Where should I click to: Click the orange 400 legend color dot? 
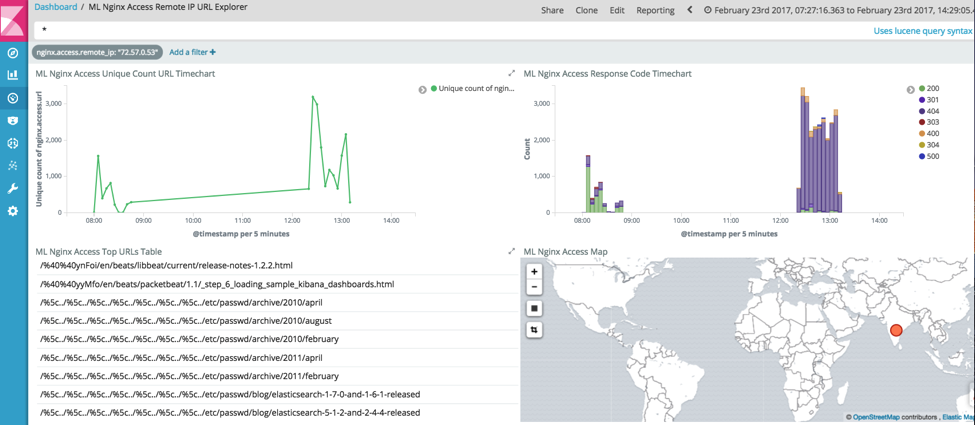pos(921,134)
